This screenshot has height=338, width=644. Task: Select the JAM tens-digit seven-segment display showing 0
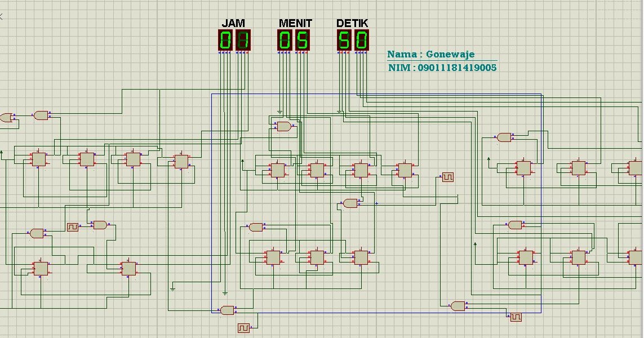(225, 40)
